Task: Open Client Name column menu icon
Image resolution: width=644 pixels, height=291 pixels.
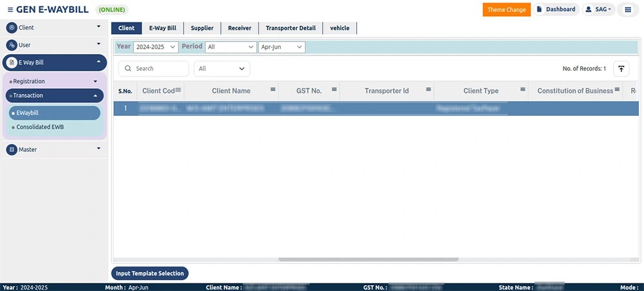Action: coord(272,89)
